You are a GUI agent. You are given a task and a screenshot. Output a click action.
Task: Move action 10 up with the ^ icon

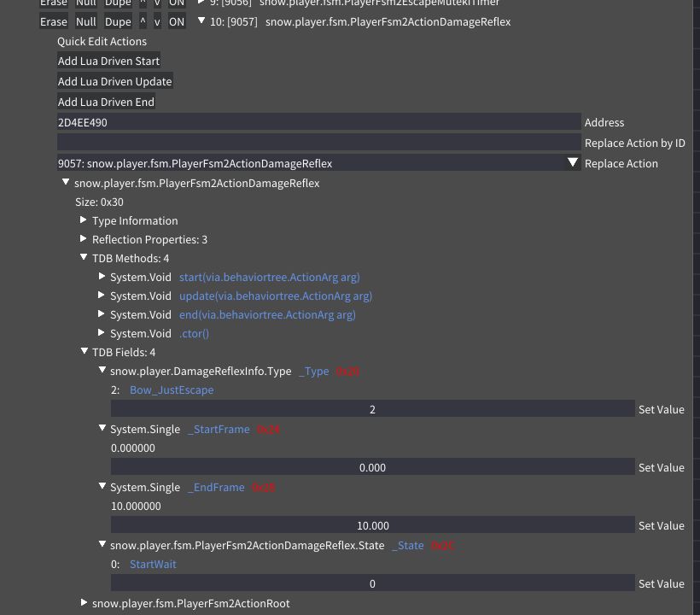(x=142, y=21)
